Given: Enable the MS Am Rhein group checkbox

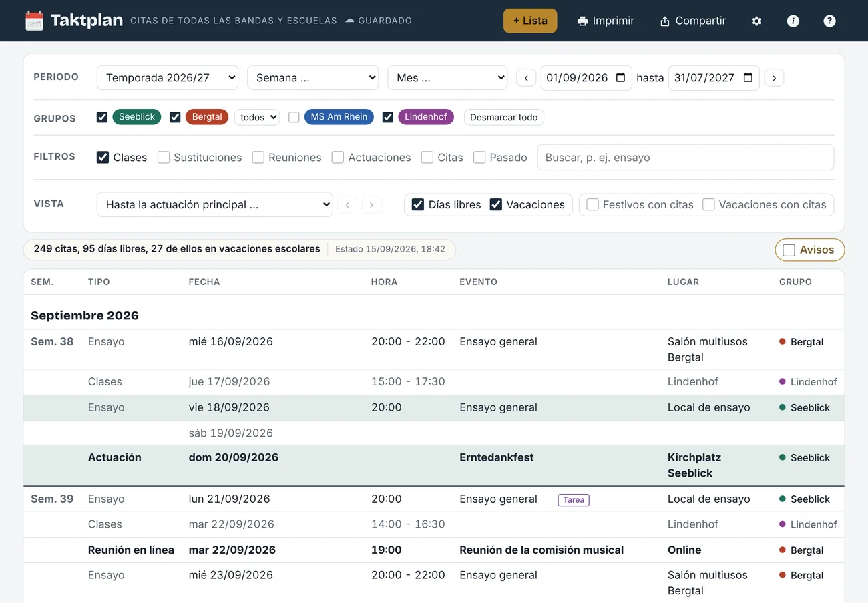Looking at the screenshot, I should [294, 117].
